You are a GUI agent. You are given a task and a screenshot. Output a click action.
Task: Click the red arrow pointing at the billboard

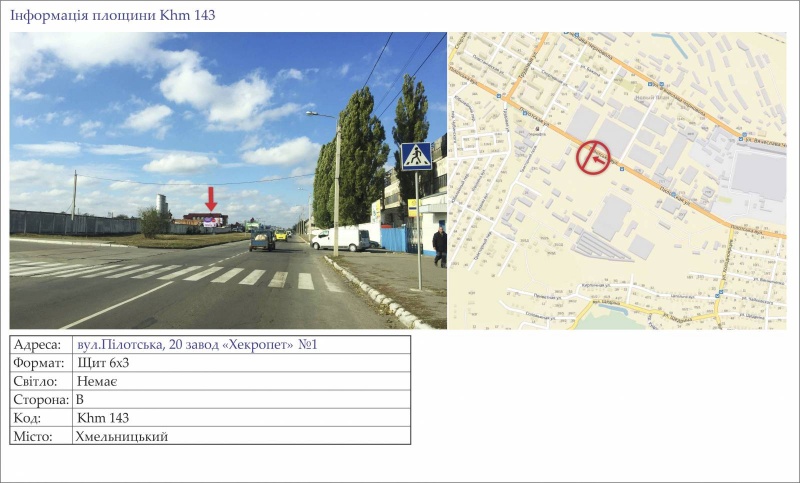[x=211, y=198]
